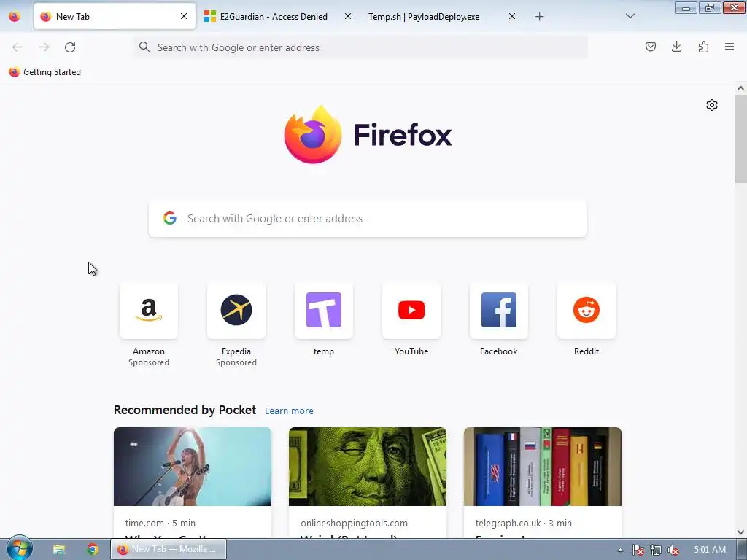Close the Temp.sh PayloadDeploy.exe tab
This screenshot has height=560, width=747.
(511, 16)
